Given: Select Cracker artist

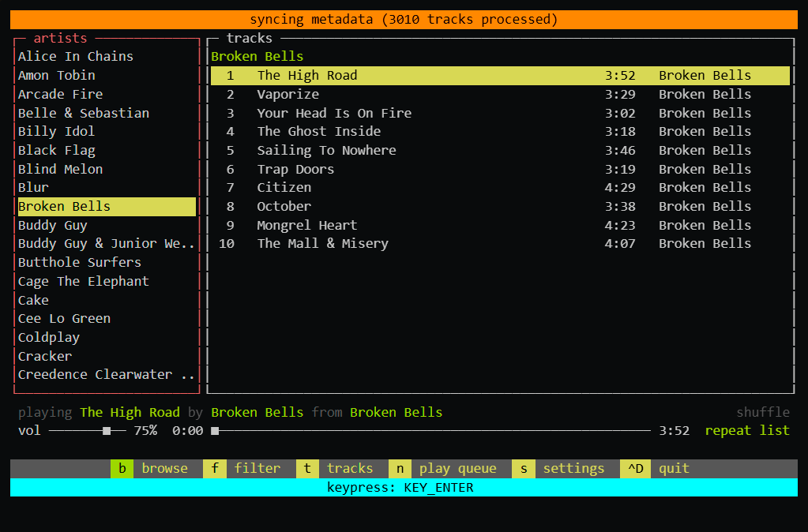Looking at the screenshot, I should tap(107, 357).
